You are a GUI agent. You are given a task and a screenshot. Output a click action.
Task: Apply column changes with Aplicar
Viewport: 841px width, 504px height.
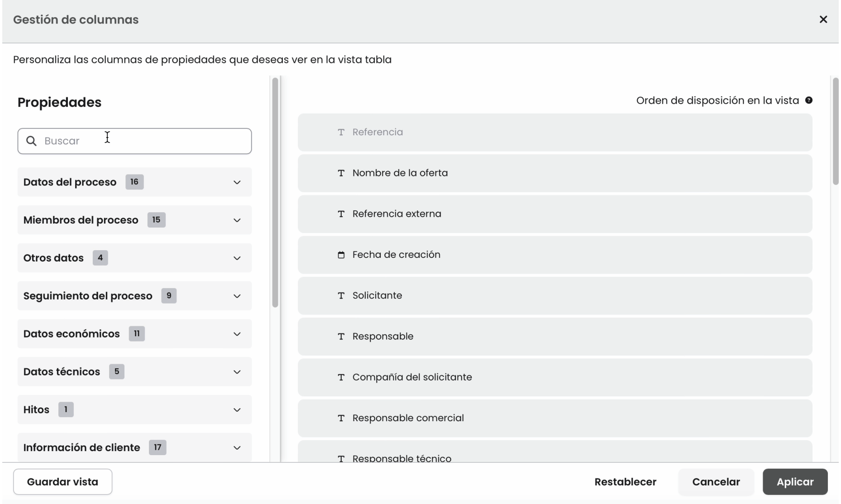click(x=795, y=482)
